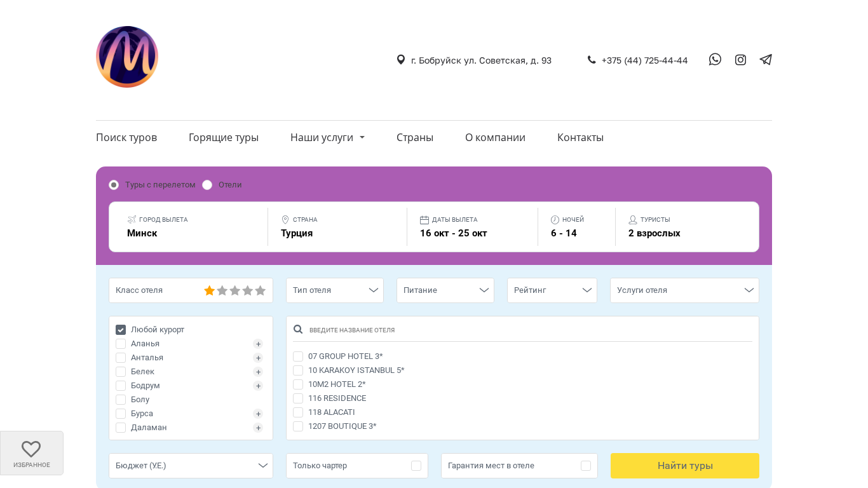Expand the Бюджет (У.Е.) dropdown

pyautogui.click(x=191, y=466)
